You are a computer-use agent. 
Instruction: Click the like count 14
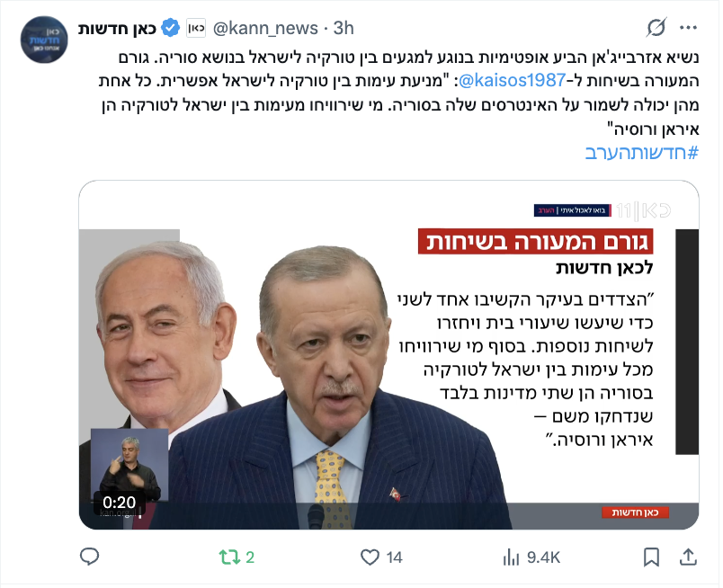click(394, 557)
